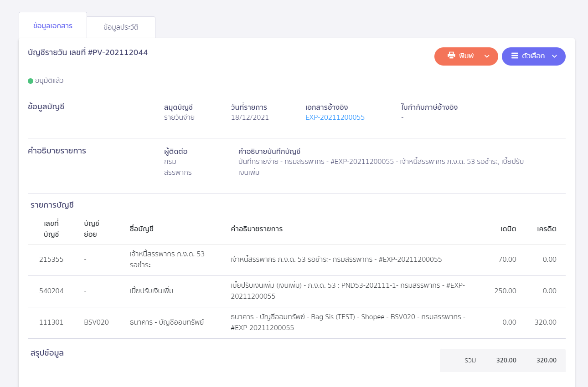Click the green อนุมัติแล้ว status dot
588x387 pixels.
pyautogui.click(x=31, y=81)
